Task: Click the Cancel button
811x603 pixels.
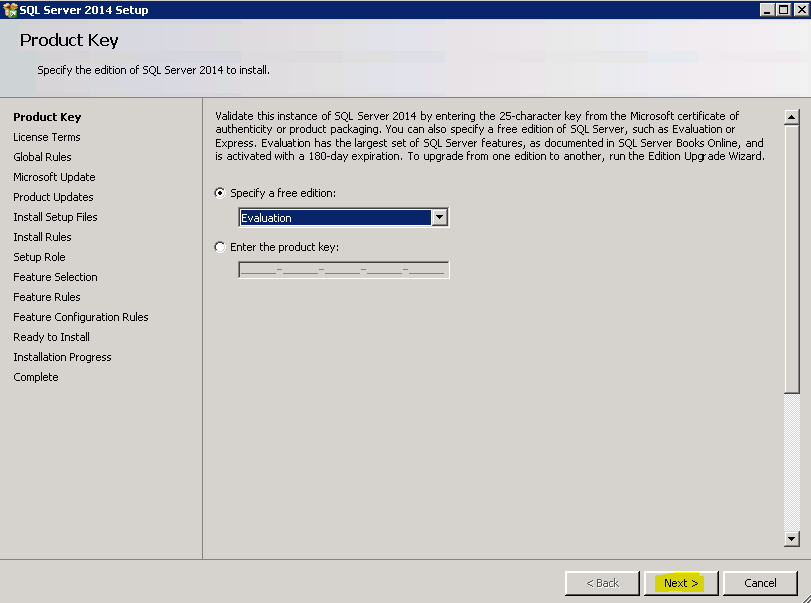Action: pos(760,583)
